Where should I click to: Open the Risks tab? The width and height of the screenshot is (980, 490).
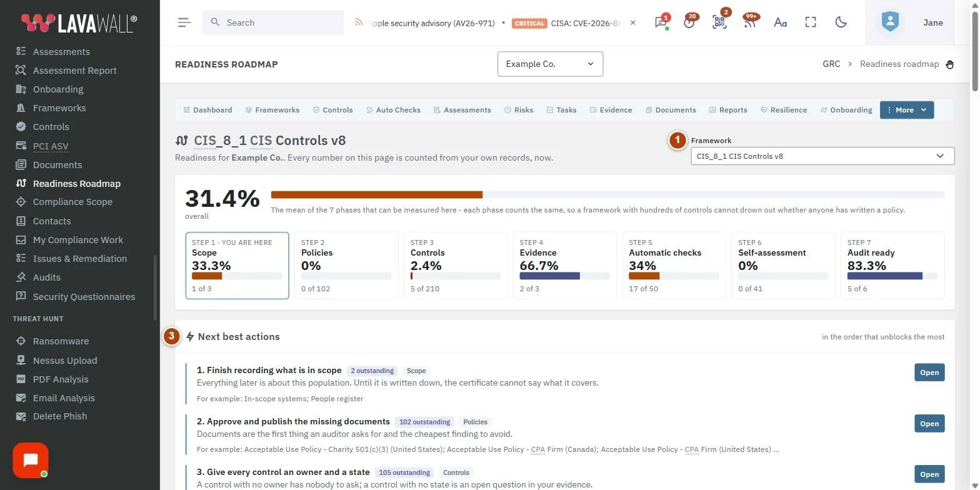click(x=519, y=110)
